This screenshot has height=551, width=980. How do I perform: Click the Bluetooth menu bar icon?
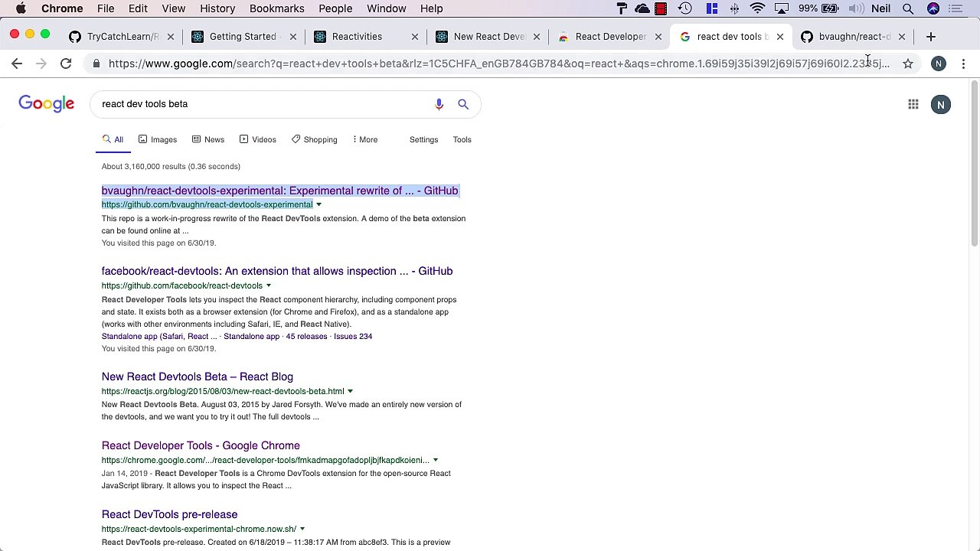(x=735, y=8)
